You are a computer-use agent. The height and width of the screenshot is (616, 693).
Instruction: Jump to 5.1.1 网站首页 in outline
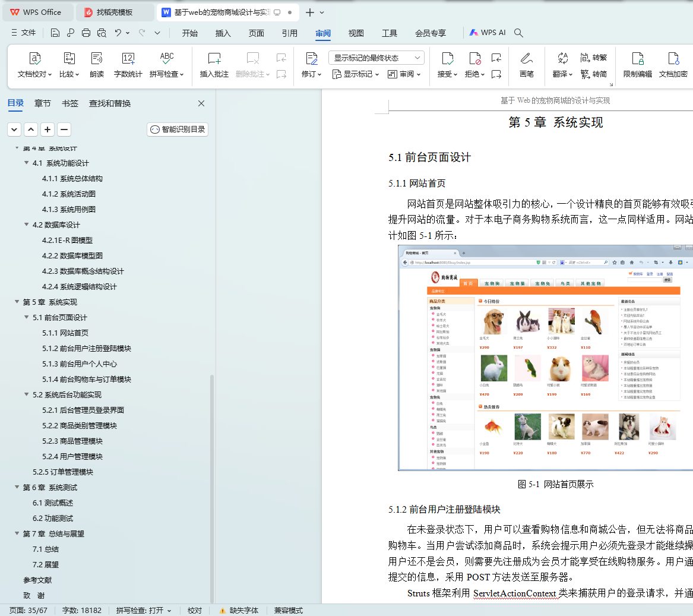coord(65,333)
